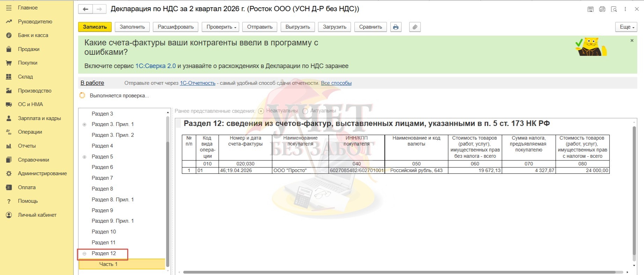The width and height of the screenshot is (644, 275).
Task: Open the Отчеты menu section
Action: tap(27, 146)
